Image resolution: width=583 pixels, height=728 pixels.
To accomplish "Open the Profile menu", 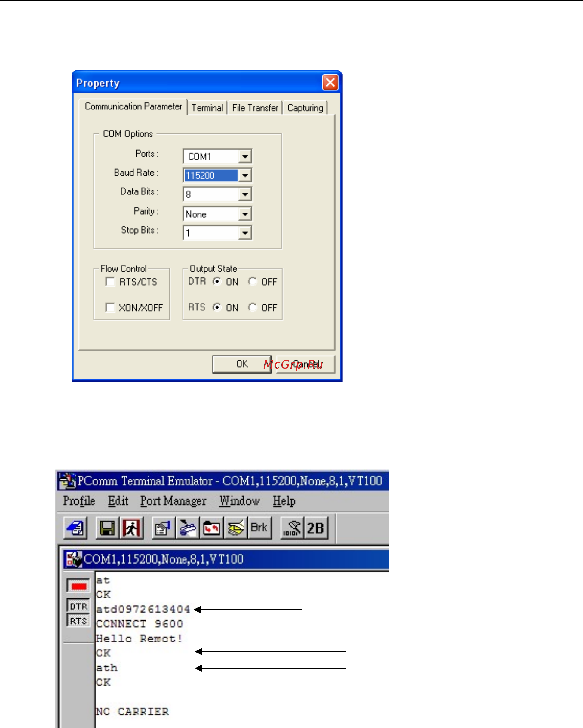I will pyautogui.click(x=79, y=501).
